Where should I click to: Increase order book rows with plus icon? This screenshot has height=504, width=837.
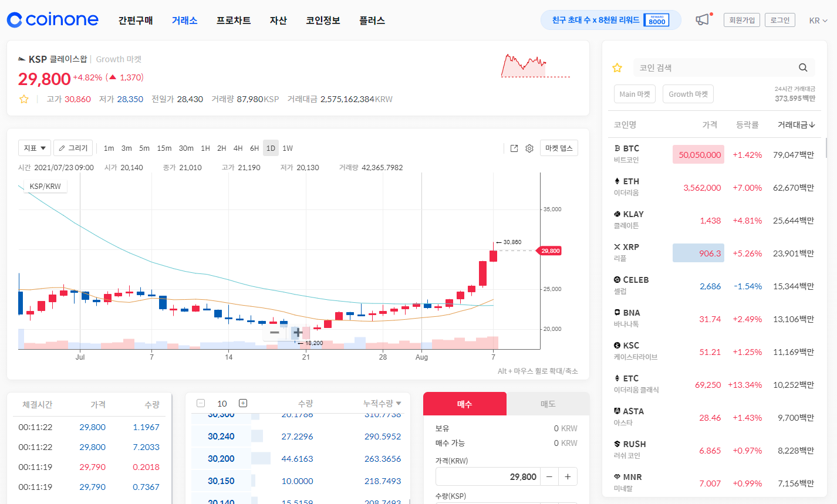tap(243, 403)
